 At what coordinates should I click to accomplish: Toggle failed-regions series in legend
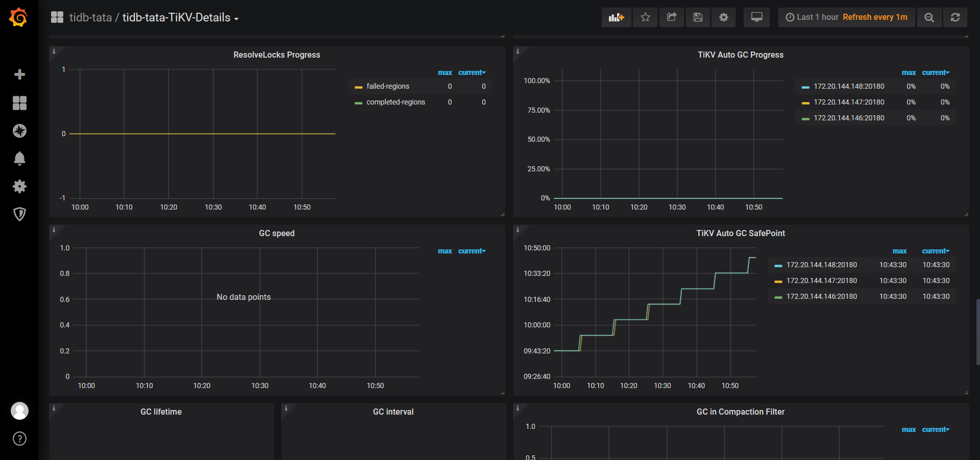pyautogui.click(x=387, y=87)
